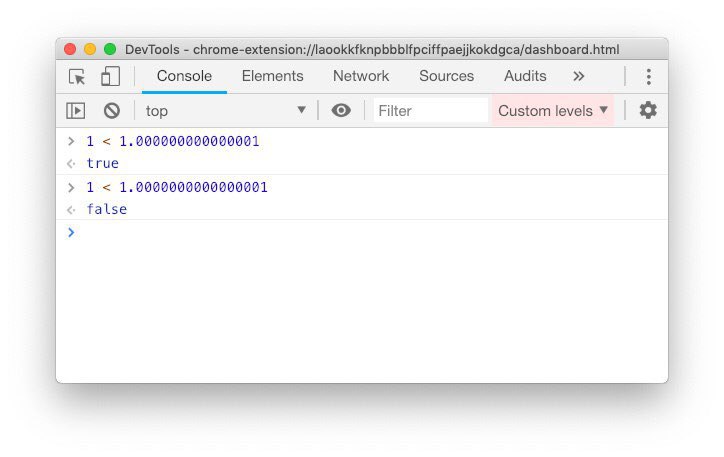
Task: Open the Audits tab
Action: (x=525, y=76)
